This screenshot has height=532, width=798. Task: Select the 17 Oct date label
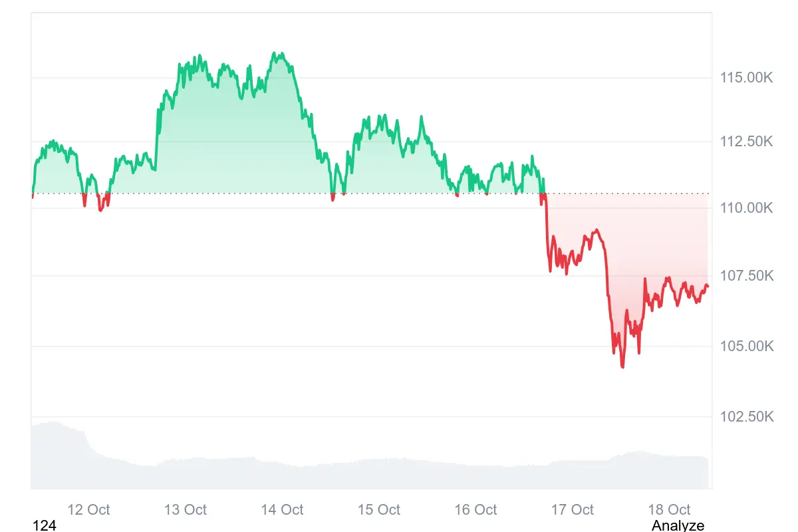(x=573, y=509)
